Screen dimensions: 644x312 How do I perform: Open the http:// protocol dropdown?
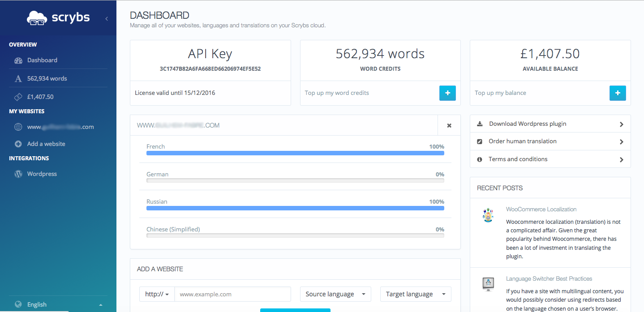tap(157, 294)
